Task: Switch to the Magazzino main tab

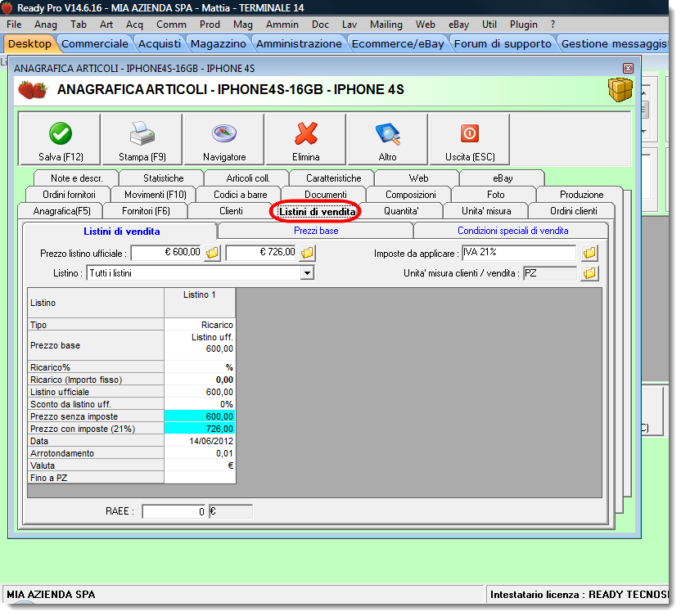Action: tap(218, 44)
